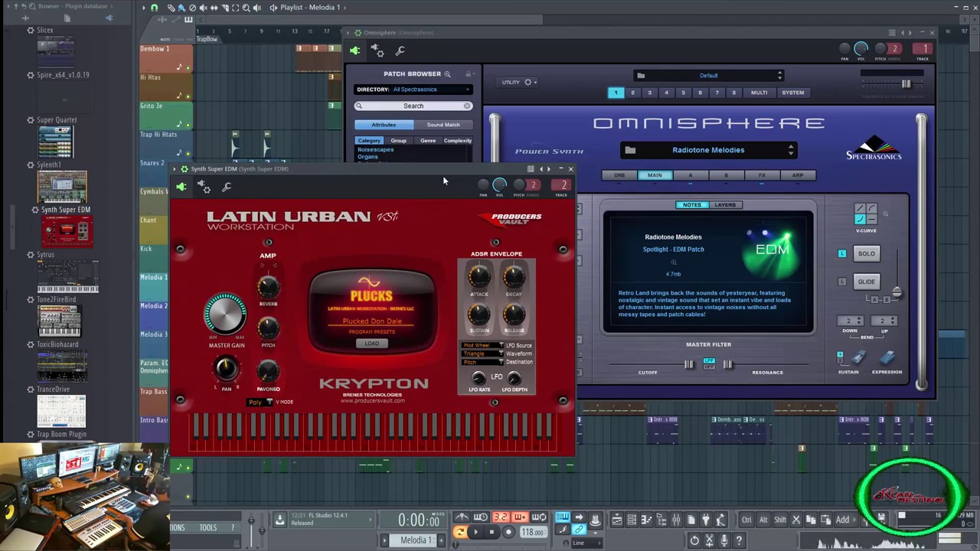Click the SYSTEM button in Omnisphere
980x551 pixels.
(793, 93)
